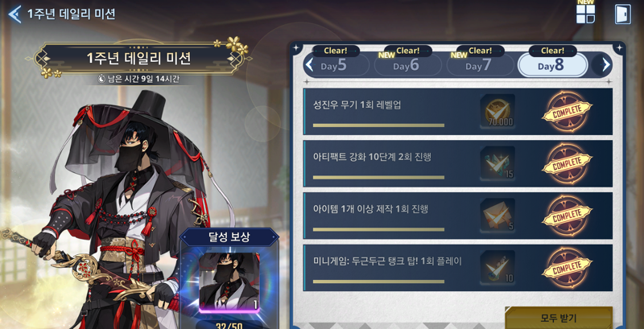Screen dimensions: 644x329
Task: Show earlier days with left arrow
Action: pyautogui.click(x=311, y=65)
